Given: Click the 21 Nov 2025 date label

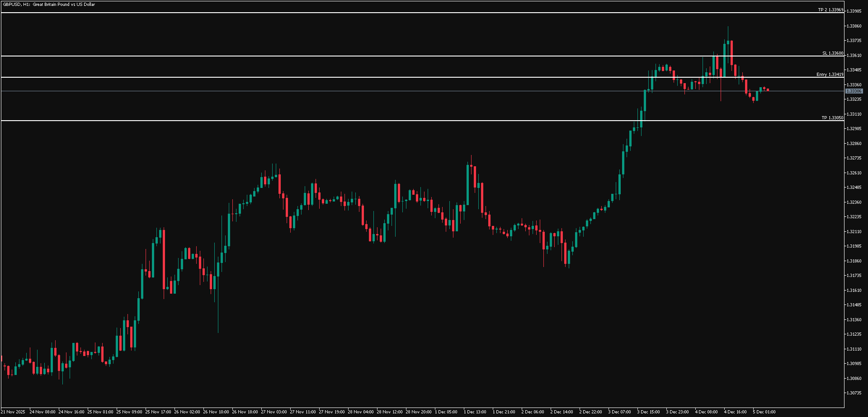Looking at the screenshot, I should tap(13, 412).
